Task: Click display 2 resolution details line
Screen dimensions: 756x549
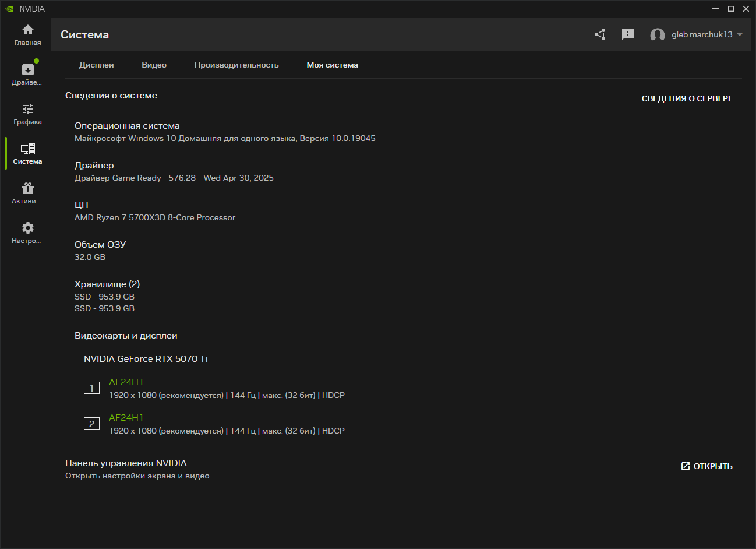Action: [227, 431]
